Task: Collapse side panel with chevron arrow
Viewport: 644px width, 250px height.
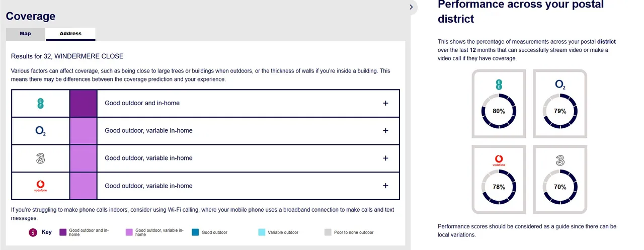Action: click(x=411, y=7)
